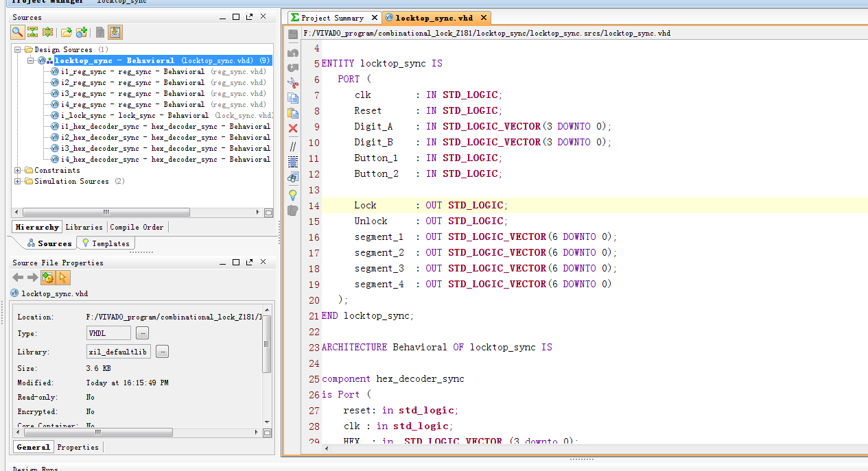Screen dimensions: 868x471
Task: Click the Library xil_defaultlib field
Action: tap(118, 352)
